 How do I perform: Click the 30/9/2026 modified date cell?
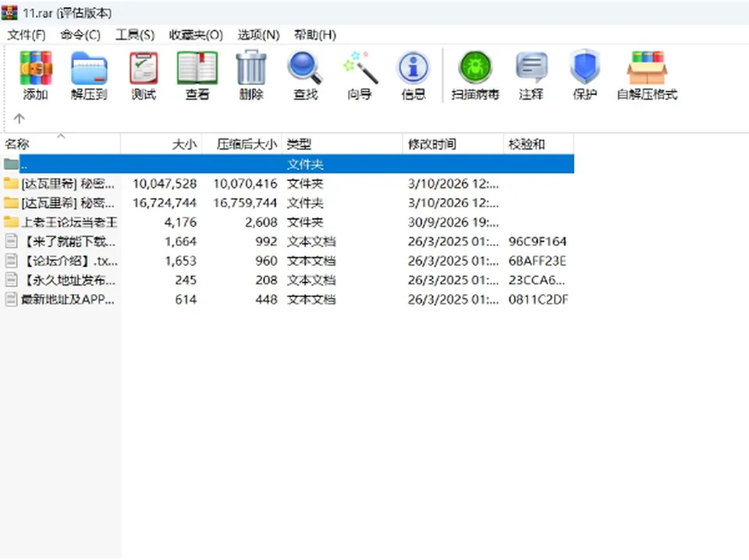pos(453,222)
